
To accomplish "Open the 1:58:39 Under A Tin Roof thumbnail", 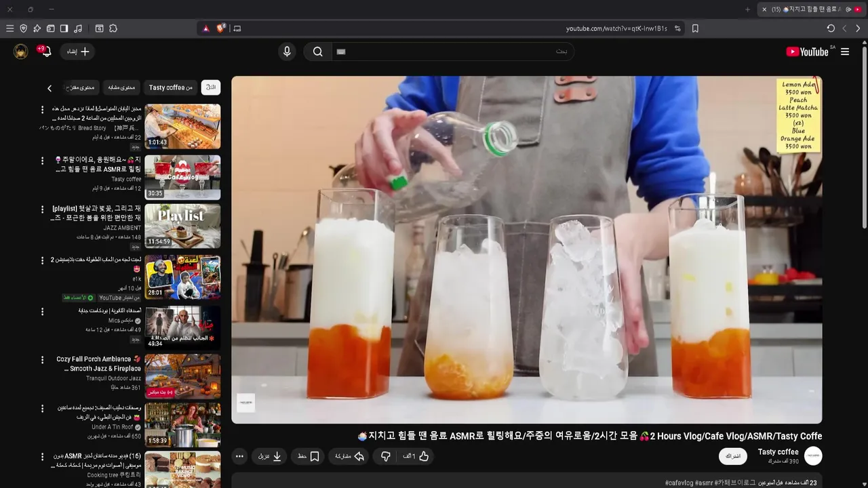I will pos(182,425).
